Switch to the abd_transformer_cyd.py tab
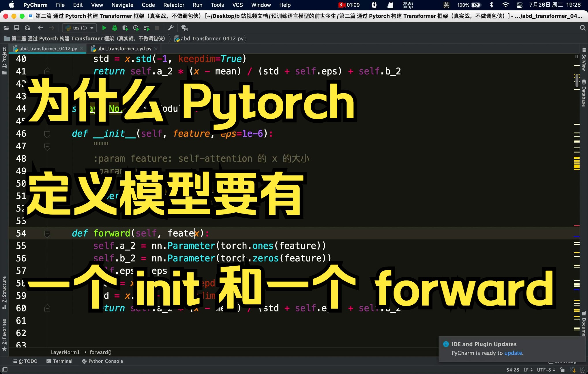Viewport: 588px width, 374px height. coord(123,48)
